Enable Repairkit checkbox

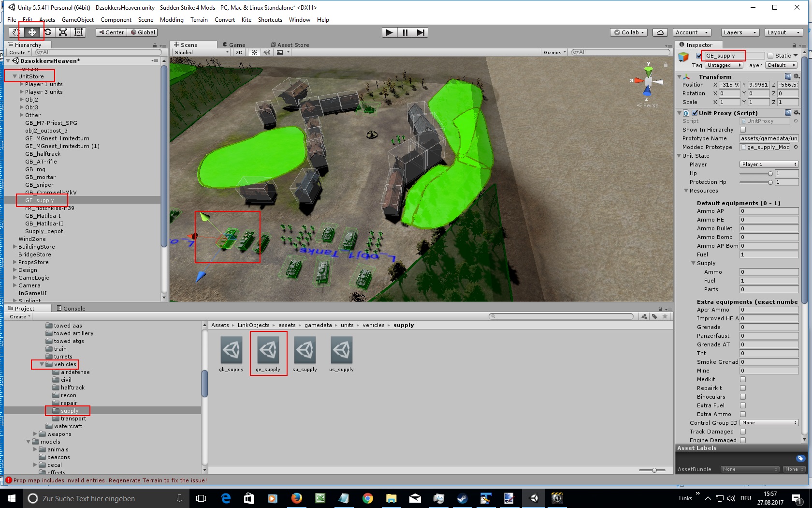(743, 388)
